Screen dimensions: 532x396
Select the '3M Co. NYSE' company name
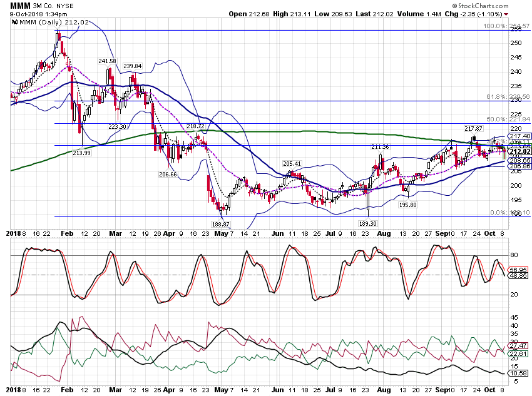point(53,6)
